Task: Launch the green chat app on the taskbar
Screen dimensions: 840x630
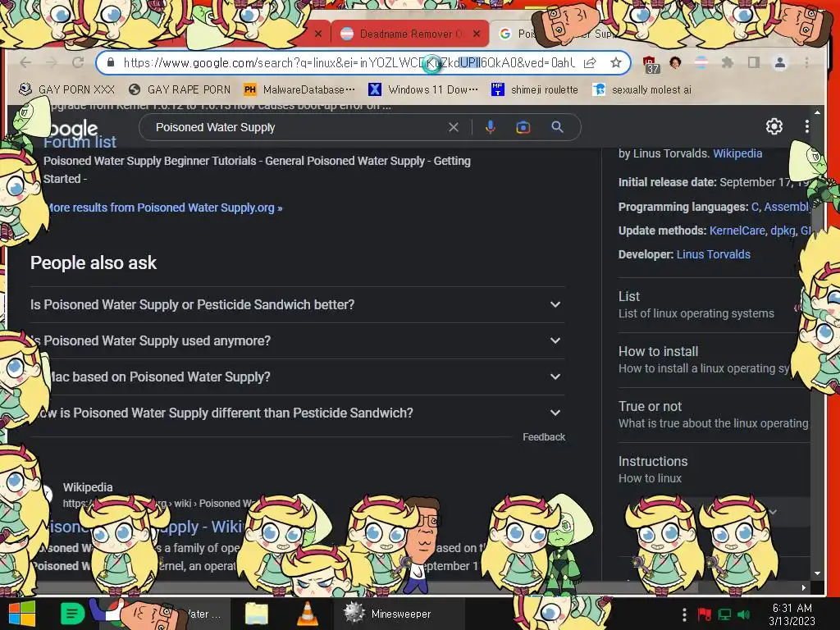Action: point(72,614)
